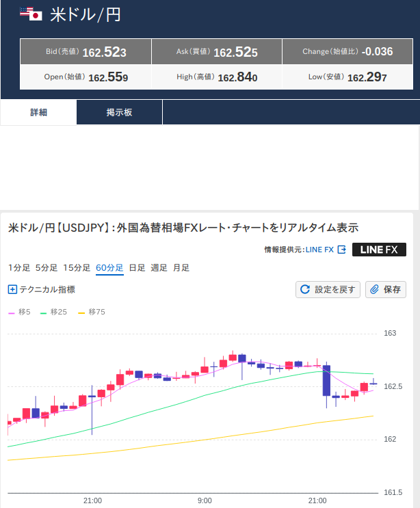Toggle the 移75 moving average legend

(92, 312)
